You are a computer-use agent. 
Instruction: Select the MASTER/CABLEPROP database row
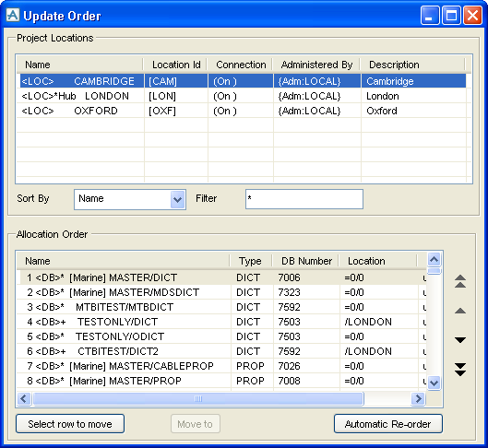click(221, 366)
